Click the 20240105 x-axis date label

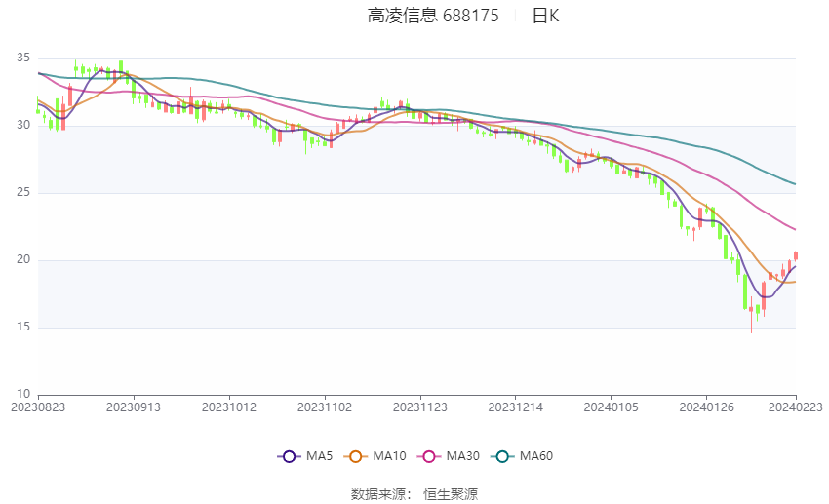tap(611, 407)
